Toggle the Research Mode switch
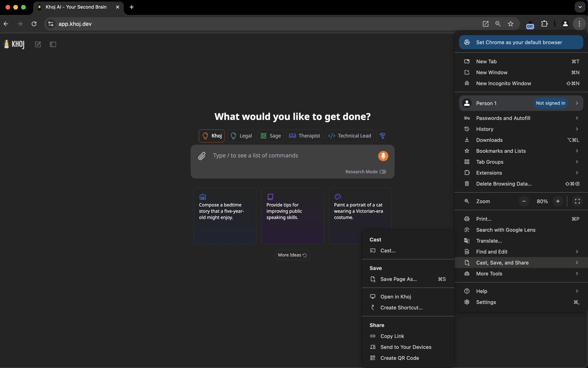The height and width of the screenshot is (368, 588). click(382, 172)
